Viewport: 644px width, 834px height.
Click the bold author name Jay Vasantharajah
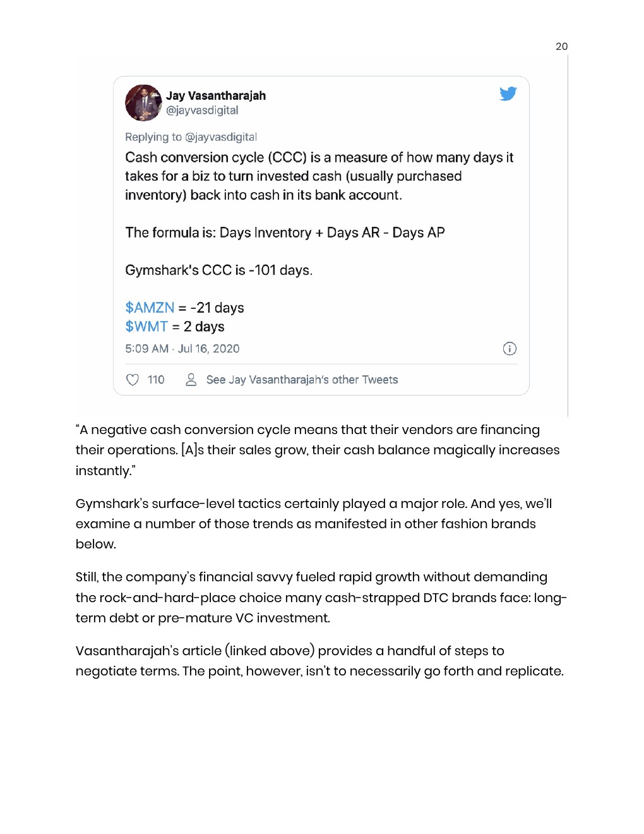tap(216, 95)
